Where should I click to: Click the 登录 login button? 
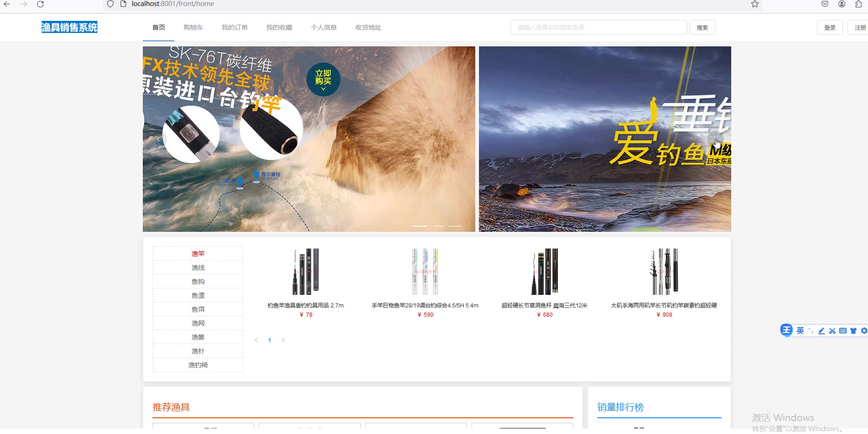[x=830, y=27]
